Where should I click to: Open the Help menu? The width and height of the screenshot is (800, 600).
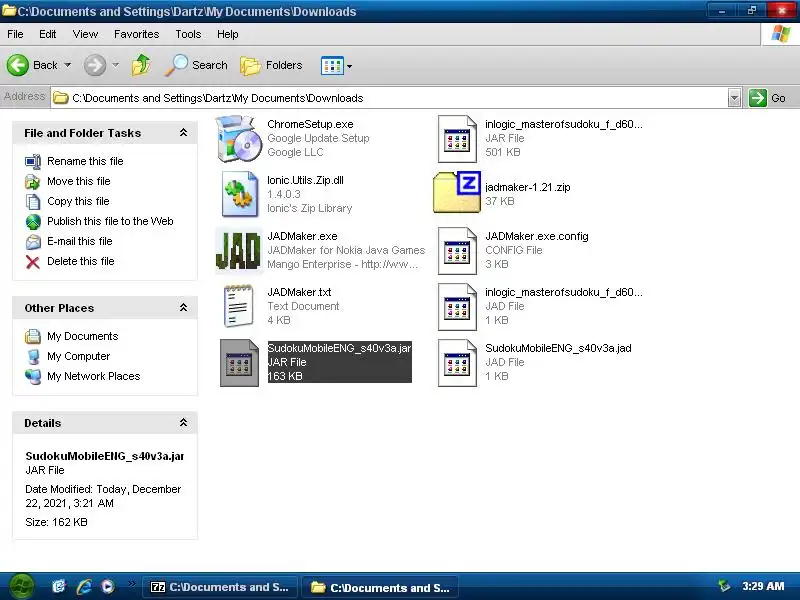pos(228,34)
